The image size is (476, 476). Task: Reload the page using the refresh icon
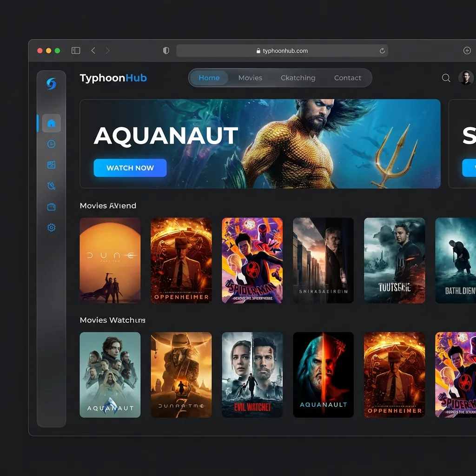pyautogui.click(x=382, y=51)
